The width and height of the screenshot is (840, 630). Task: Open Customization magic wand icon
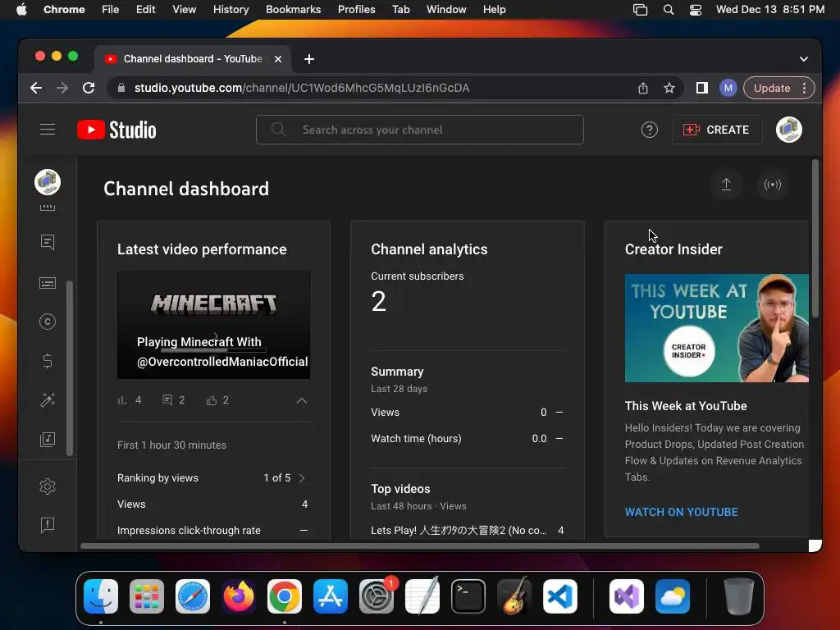pos(47,400)
